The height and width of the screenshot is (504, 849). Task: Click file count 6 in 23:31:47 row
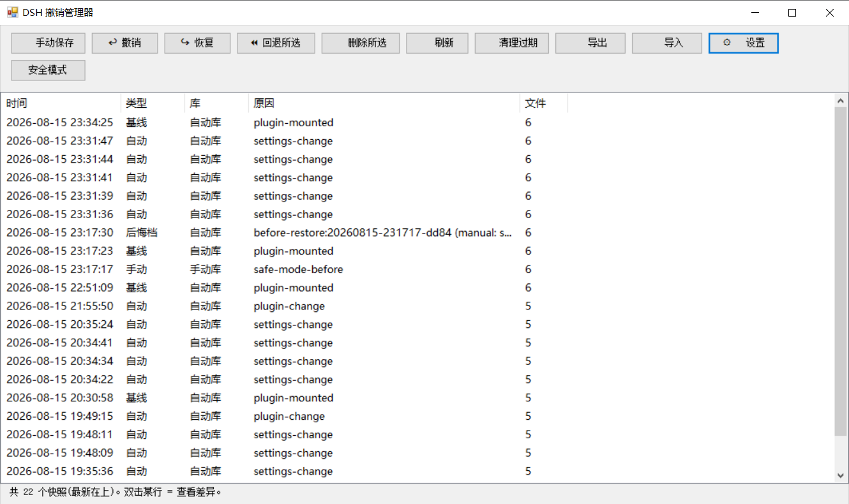pyautogui.click(x=528, y=141)
